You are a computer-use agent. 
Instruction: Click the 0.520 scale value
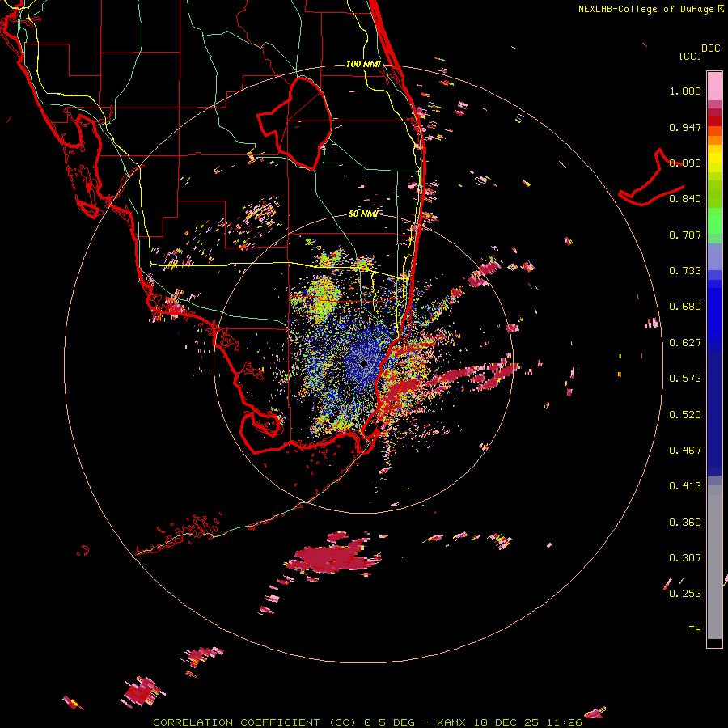pyautogui.click(x=685, y=415)
